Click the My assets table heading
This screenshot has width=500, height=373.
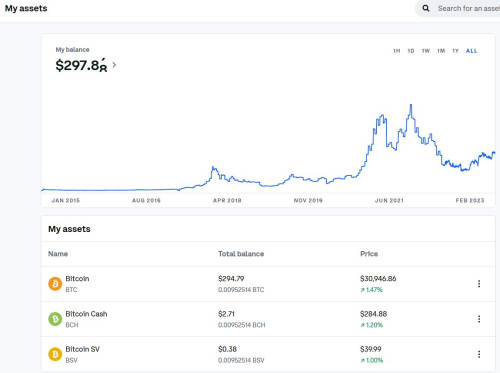69,229
